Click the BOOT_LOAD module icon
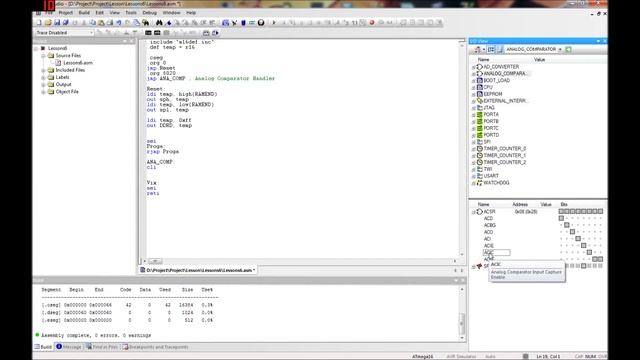 [x=480, y=80]
